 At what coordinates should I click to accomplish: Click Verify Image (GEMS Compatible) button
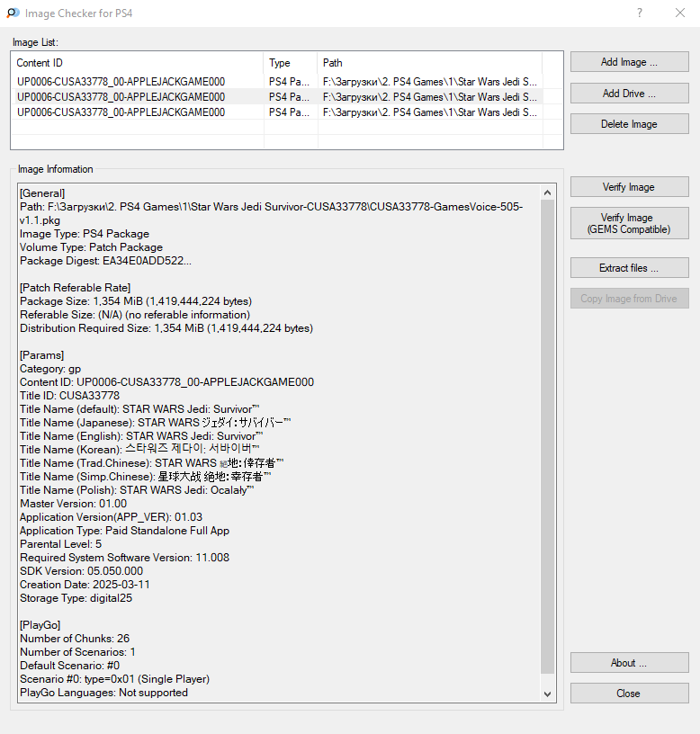(x=629, y=223)
